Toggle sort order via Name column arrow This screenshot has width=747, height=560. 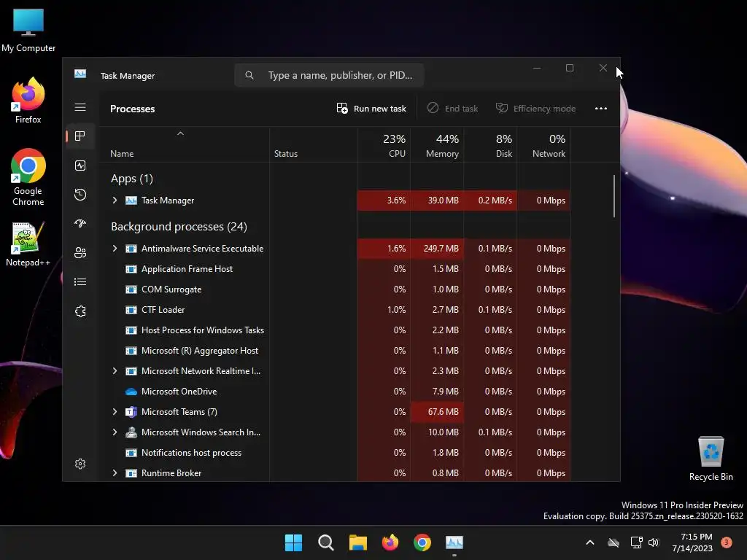[x=180, y=134]
